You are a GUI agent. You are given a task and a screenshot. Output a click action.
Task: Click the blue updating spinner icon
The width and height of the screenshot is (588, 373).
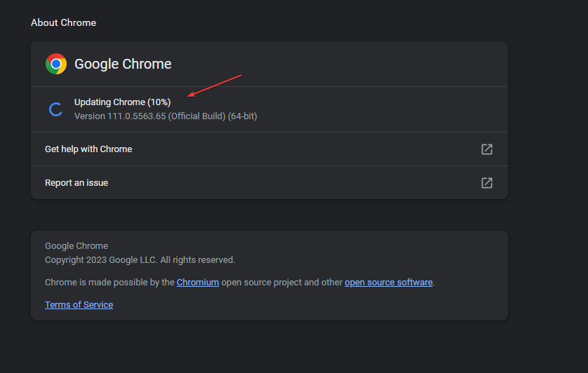point(56,109)
